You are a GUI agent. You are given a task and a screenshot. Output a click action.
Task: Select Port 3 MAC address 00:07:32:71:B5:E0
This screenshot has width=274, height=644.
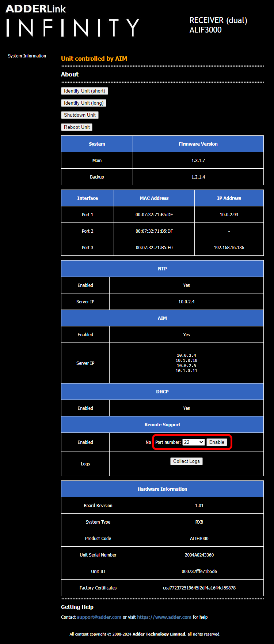(154, 247)
